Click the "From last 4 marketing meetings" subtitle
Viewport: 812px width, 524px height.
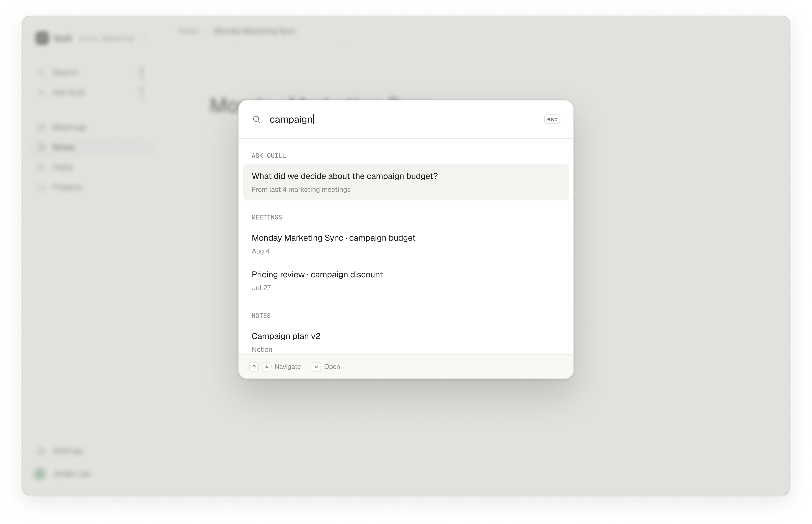(301, 189)
